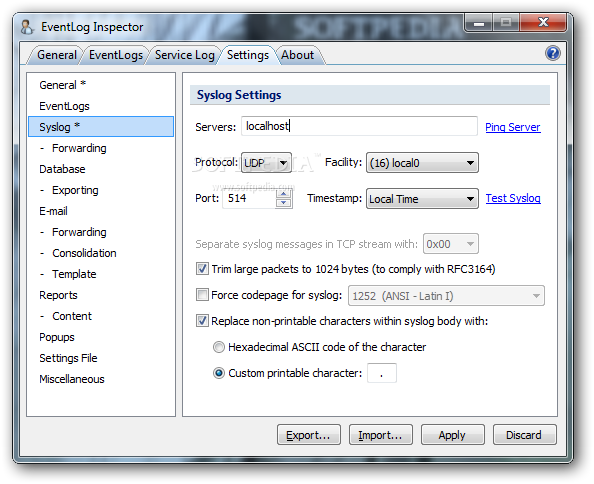594x484 pixels.
Task: Open the Facility (16) local0 dropdown
Action: point(422,163)
